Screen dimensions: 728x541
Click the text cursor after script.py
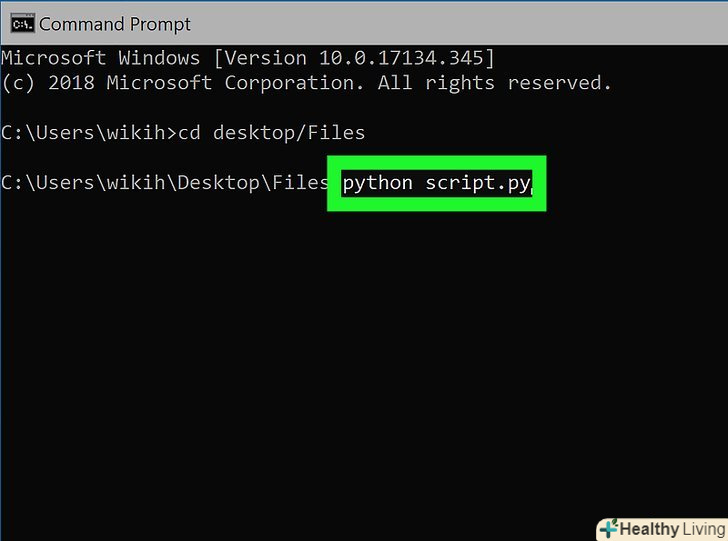(x=533, y=184)
